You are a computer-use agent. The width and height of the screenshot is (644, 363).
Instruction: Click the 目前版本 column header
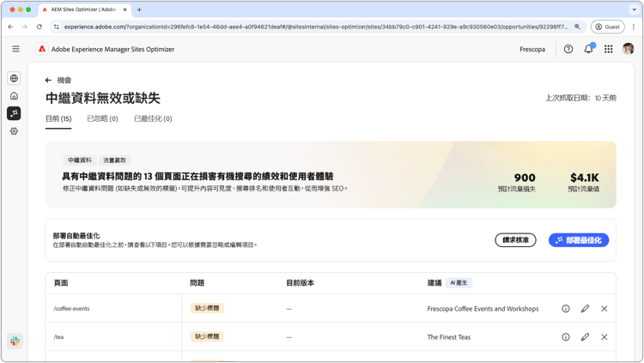click(300, 283)
